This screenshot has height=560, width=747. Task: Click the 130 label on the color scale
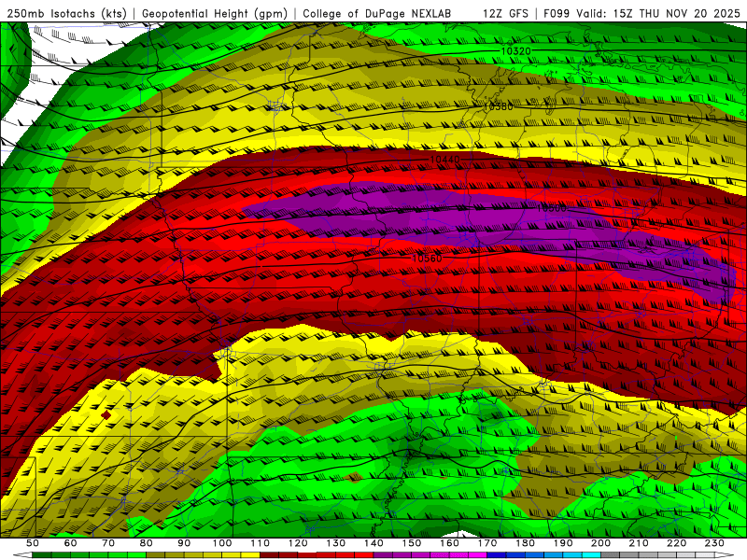336,543
